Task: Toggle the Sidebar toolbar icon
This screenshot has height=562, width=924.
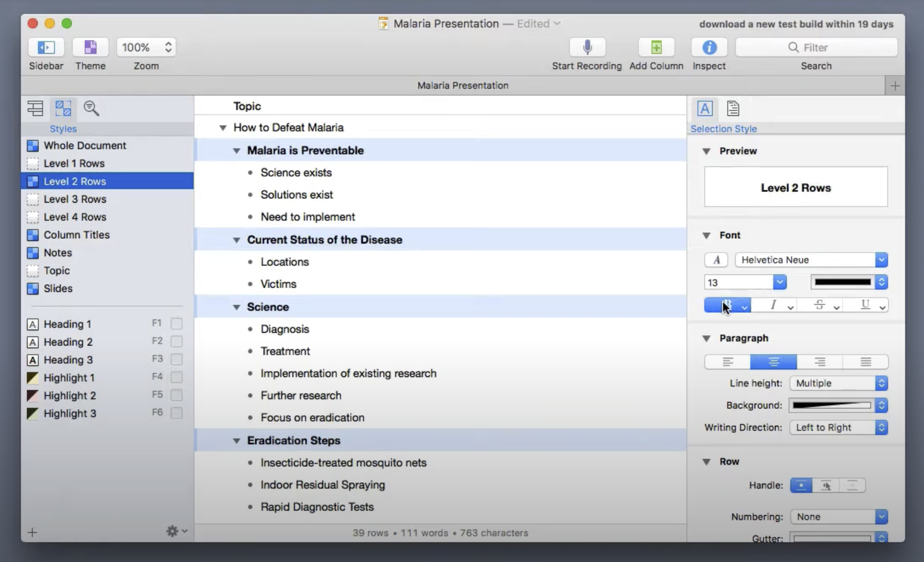Action: [x=46, y=47]
